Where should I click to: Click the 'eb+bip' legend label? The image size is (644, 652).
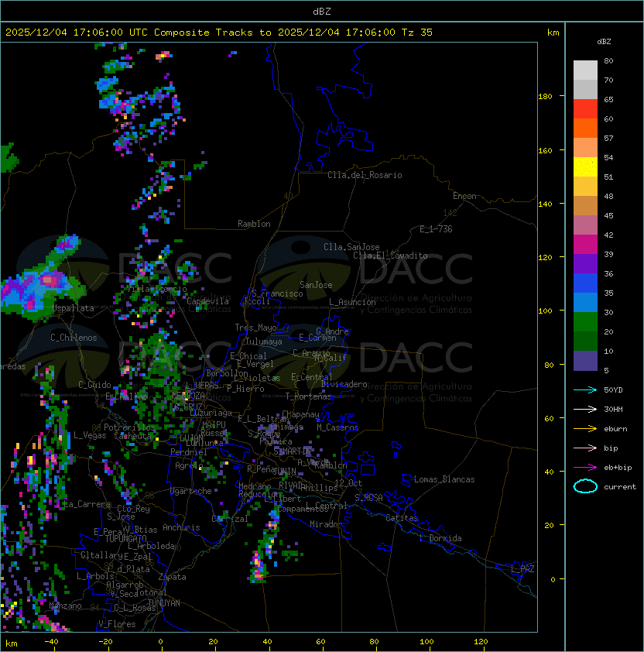tap(618, 468)
